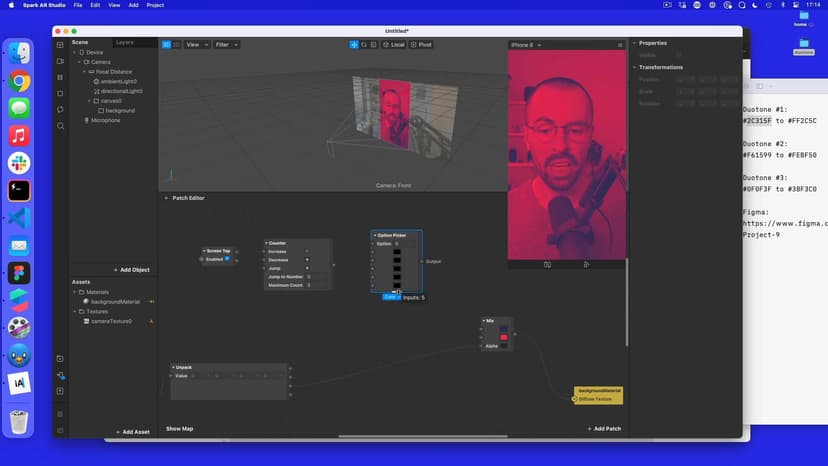Open Slack from the dock
828x466 pixels.
click(19, 163)
